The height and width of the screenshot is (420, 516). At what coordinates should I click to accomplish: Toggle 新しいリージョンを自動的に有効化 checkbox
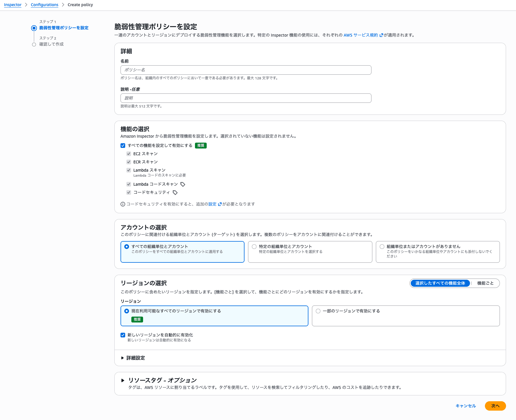[123, 335]
